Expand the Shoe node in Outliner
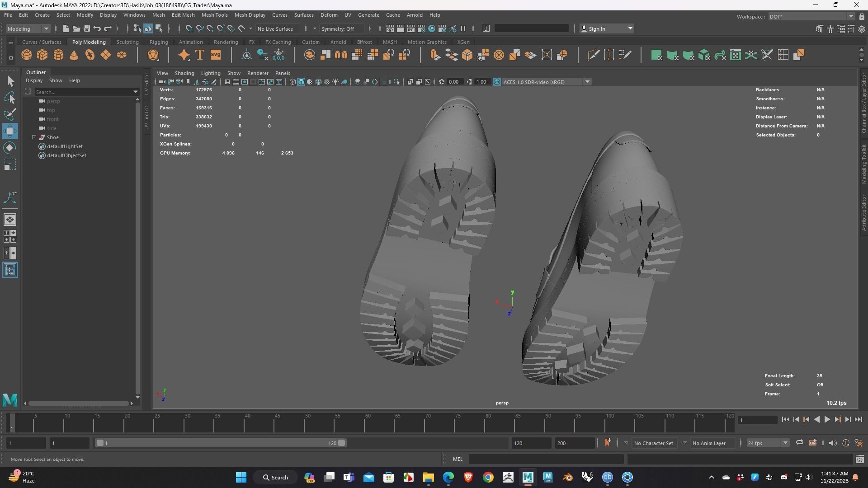868x488 pixels. coord(34,137)
